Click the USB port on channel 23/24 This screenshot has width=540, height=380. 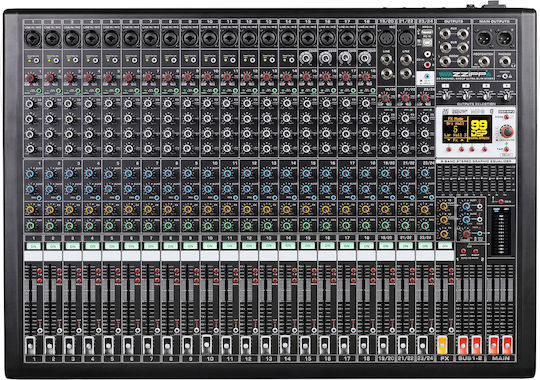[426, 42]
